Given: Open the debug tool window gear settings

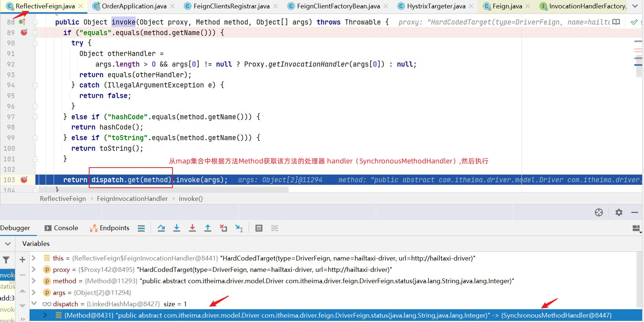Looking at the screenshot, I should click(x=619, y=212).
